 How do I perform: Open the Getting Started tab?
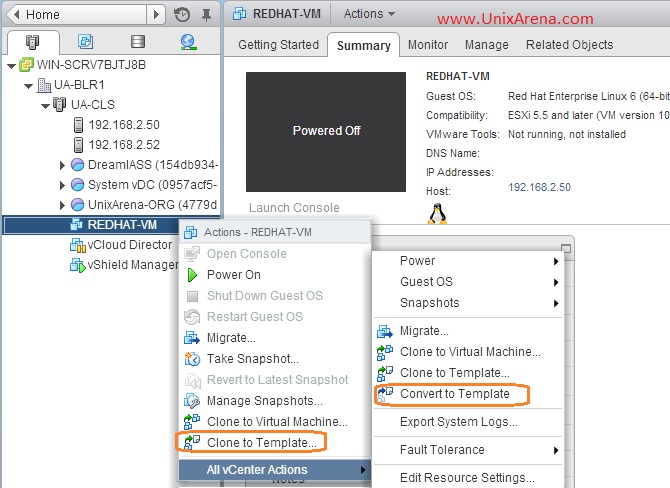click(x=279, y=45)
